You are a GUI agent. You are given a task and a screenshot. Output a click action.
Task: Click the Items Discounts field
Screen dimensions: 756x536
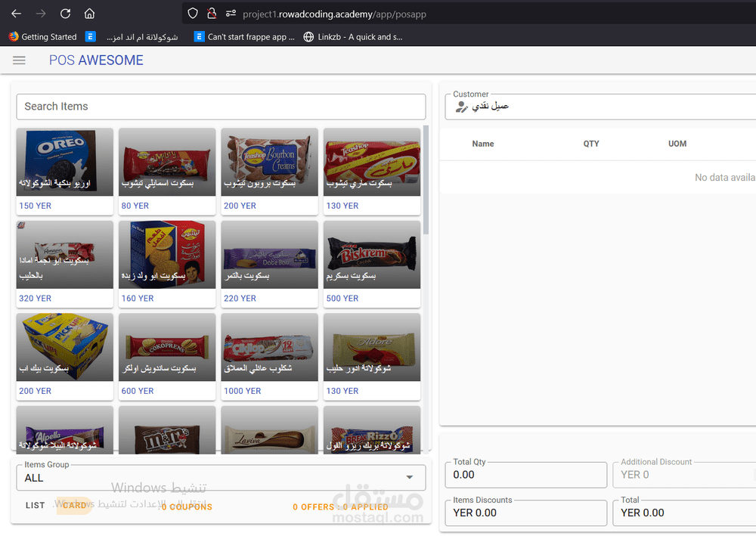525,513
